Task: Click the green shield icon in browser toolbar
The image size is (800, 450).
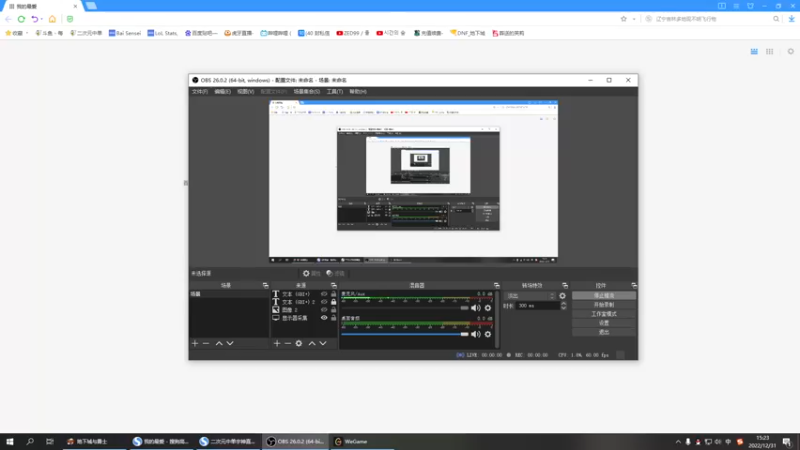Action: 70,19
